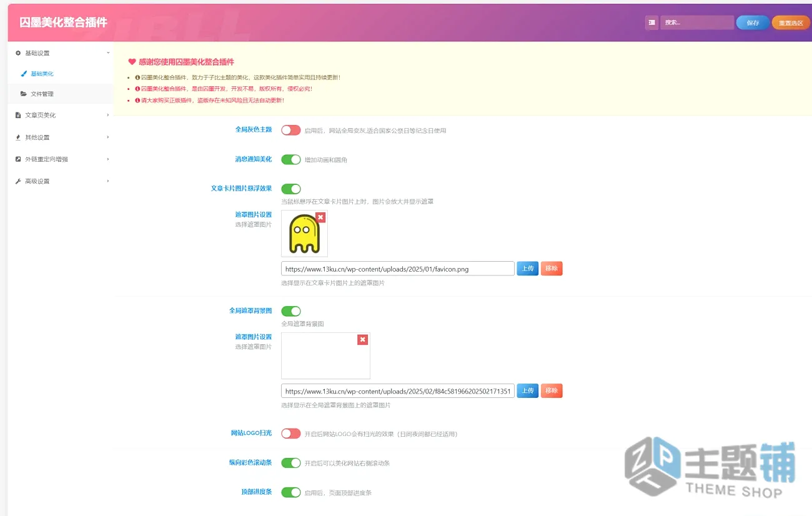Toggle the 纵向彩色滚动条 switch
812x516 pixels.
point(291,463)
